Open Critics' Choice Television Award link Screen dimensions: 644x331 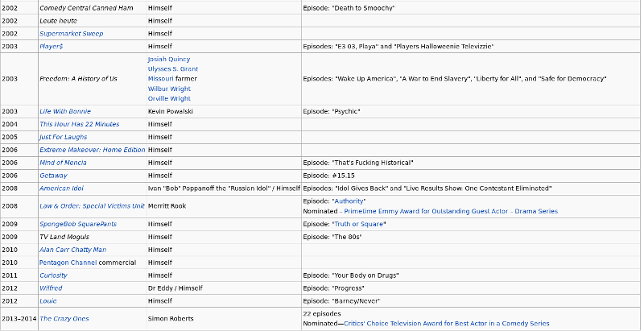[447, 324]
